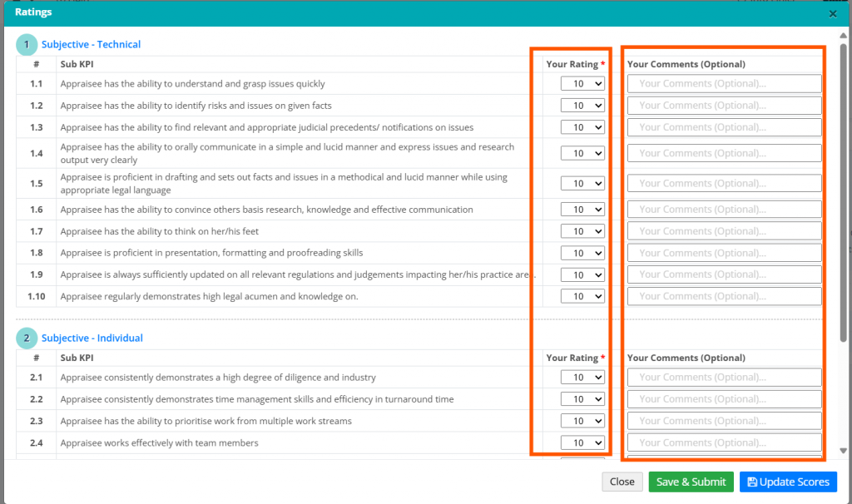Click the Save & Submit button

[691, 482]
